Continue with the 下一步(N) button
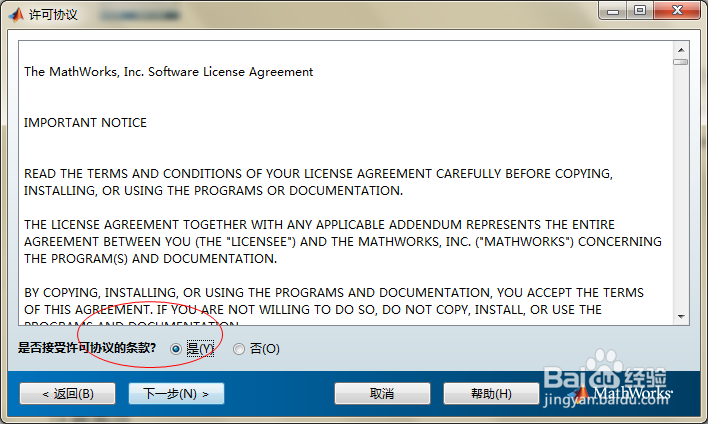This screenshot has width=708, height=424. (176, 394)
